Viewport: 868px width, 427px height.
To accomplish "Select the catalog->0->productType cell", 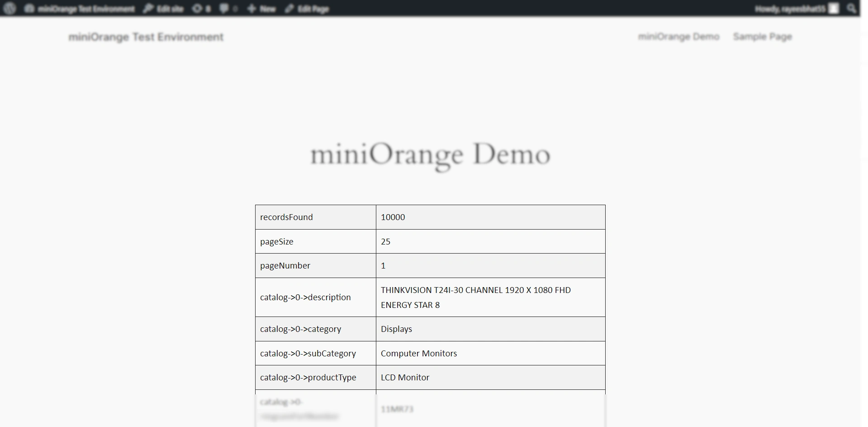I will pos(316,378).
